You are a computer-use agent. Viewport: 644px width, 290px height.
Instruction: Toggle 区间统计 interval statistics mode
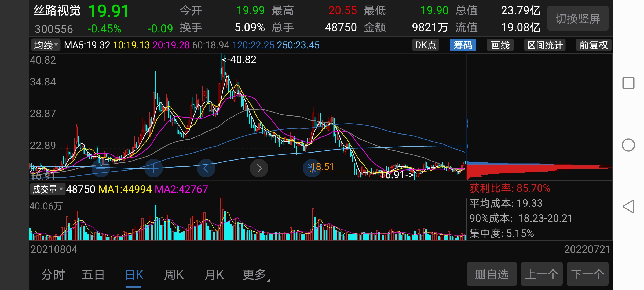click(x=545, y=45)
